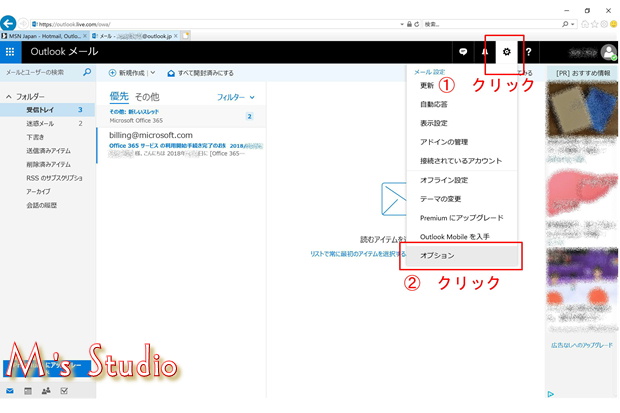The image size is (620, 413).
Task: Click the top ad thumbnail image
Action: pyautogui.click(x=582, y=108)
